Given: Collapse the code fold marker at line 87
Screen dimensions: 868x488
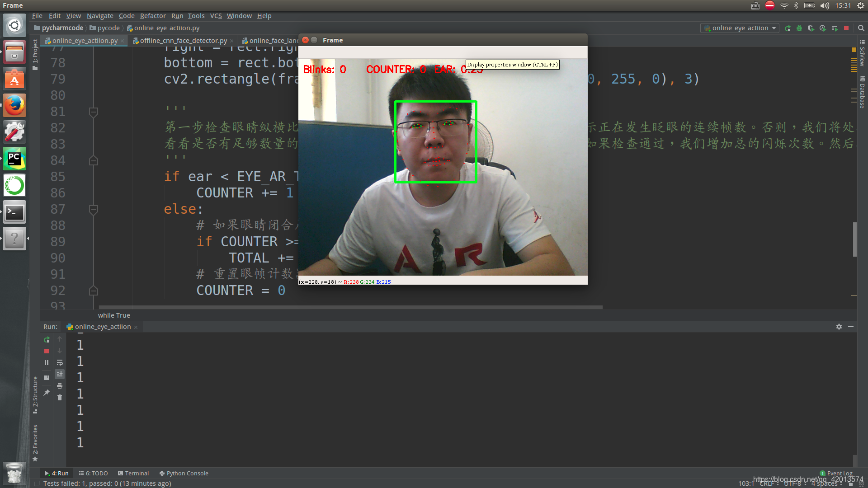Looking at the screenshot, I should pos(94,209).
